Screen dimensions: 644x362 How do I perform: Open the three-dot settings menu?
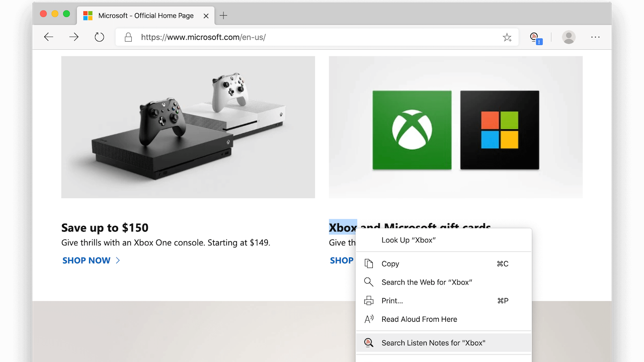point(596,37)
